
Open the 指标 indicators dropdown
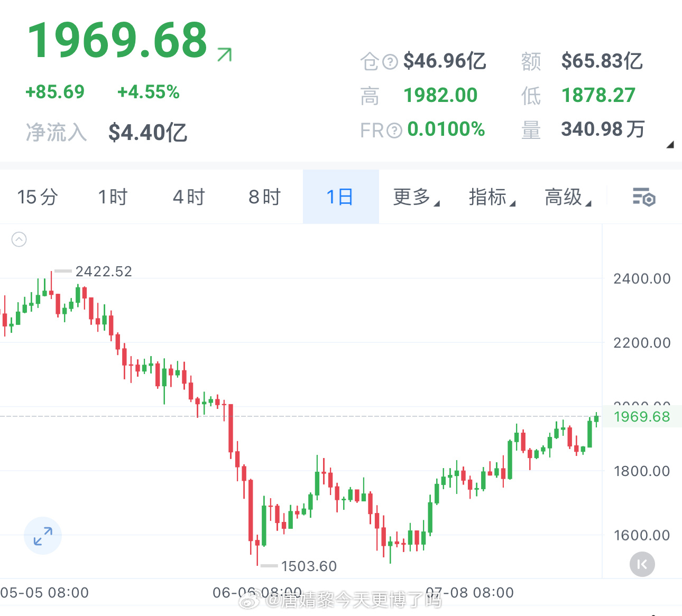492,197
